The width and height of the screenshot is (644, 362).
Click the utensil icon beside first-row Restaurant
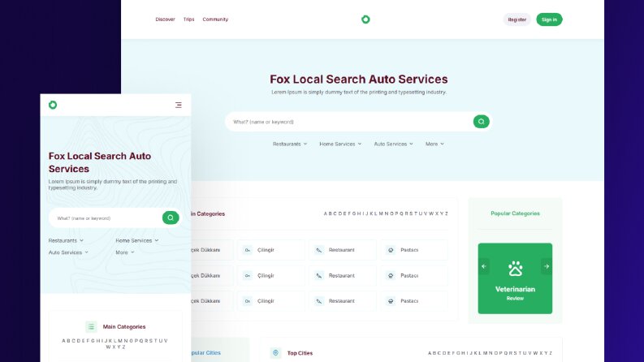click(318, 250)
